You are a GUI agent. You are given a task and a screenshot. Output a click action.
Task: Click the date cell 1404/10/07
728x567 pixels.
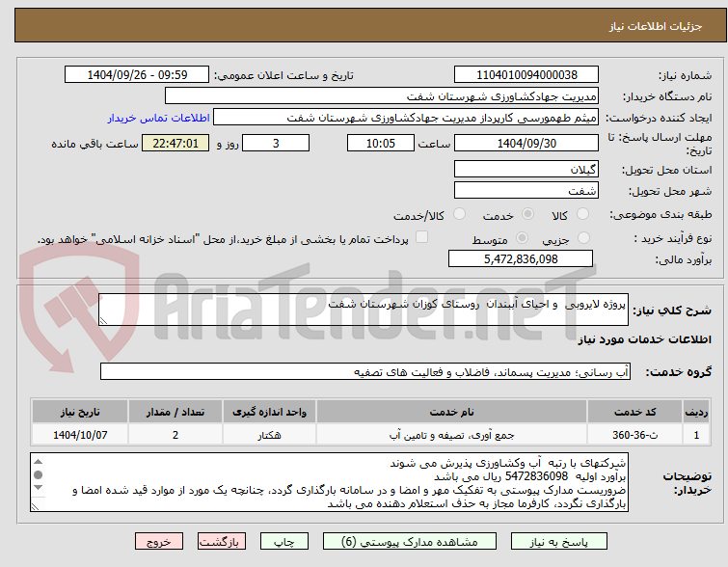click(80, 435)
